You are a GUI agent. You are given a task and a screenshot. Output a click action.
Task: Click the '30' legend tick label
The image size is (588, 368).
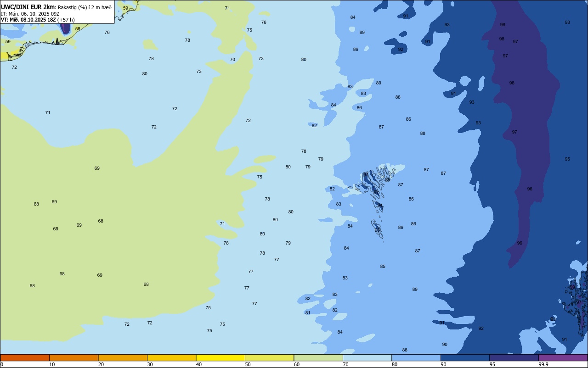[150, 364]
